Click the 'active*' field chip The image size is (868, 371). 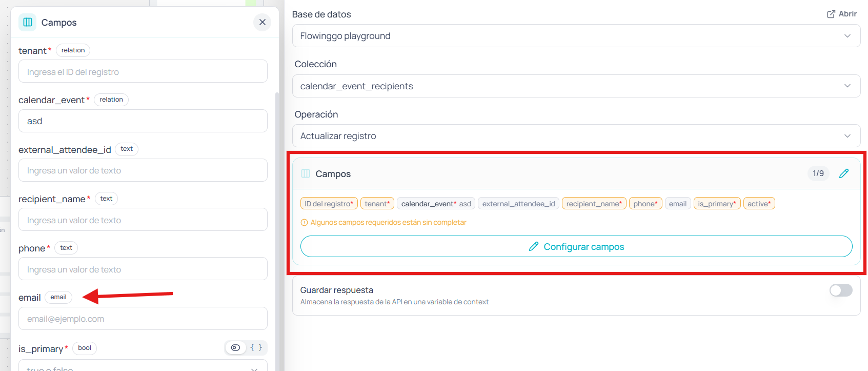tap(759, 204)
